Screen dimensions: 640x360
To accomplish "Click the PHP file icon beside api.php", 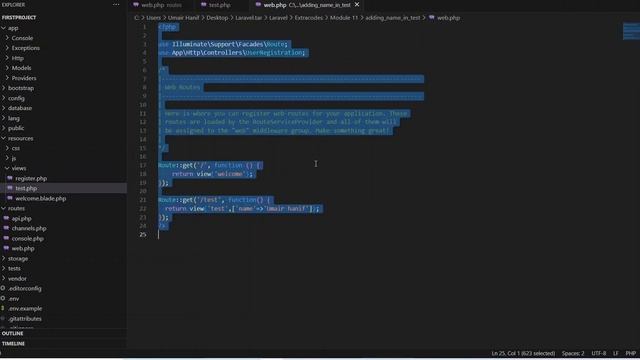I will point(6,218).
